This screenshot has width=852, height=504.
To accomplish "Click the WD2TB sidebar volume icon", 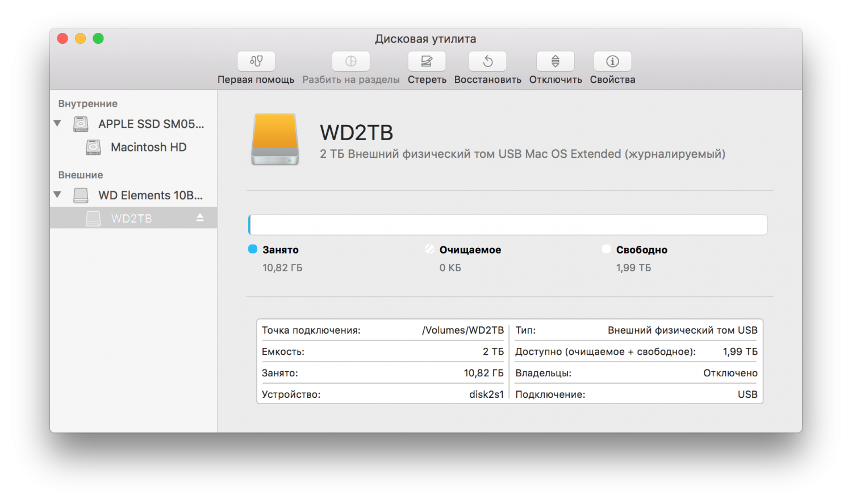I will click(93, 219).
